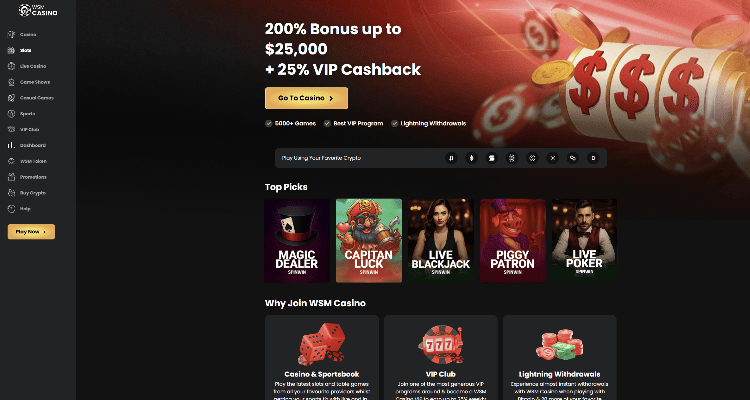
Task: Click the Go To Casino button
Action: click(306, 98)
